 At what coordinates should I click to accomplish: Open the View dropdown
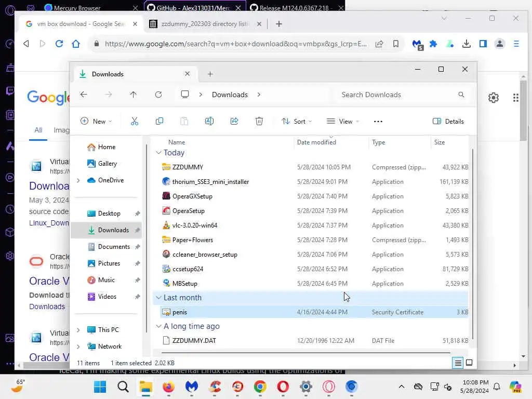pos(343,121)
